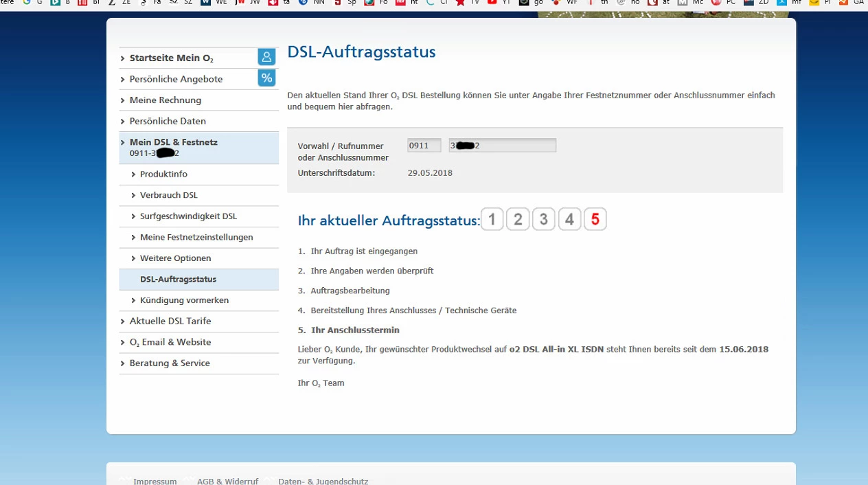The image size is (868, 485).
Task: Click chevron before O2 Email & Website
Action: 123,342
